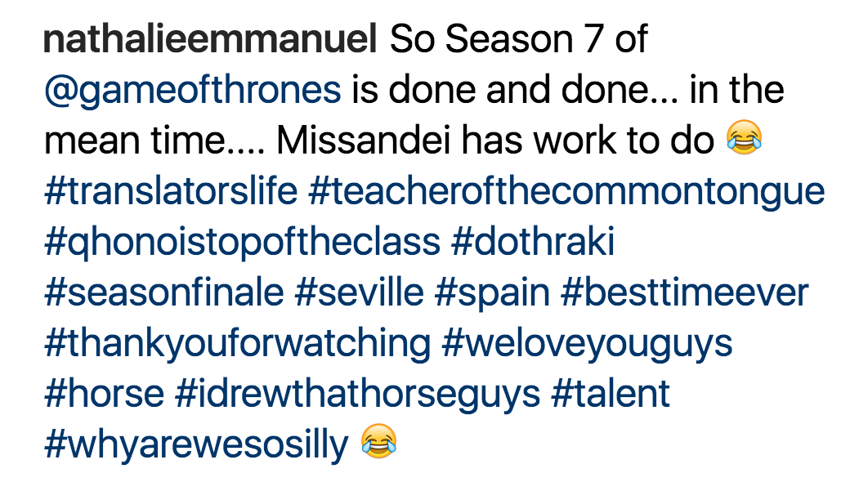Click the laughing emoji after #whyarewesosilly
The height and width of the screenshot is (482, 868).
point(378,441)
